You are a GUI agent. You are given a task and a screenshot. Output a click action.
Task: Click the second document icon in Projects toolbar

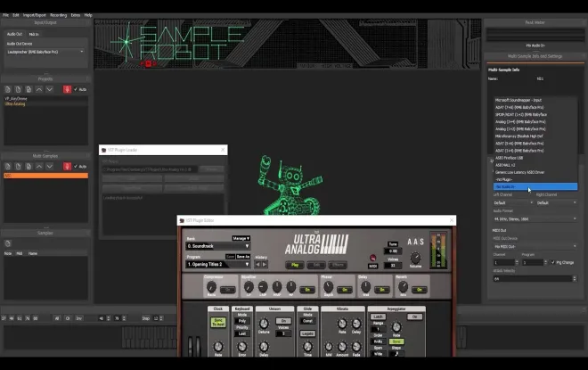[18, 89]
